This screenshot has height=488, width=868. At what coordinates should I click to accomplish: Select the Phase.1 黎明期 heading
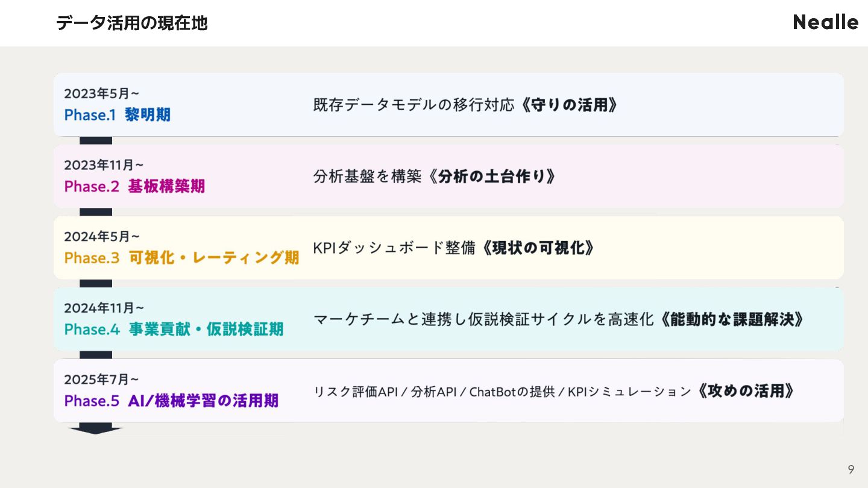point(118,115)
